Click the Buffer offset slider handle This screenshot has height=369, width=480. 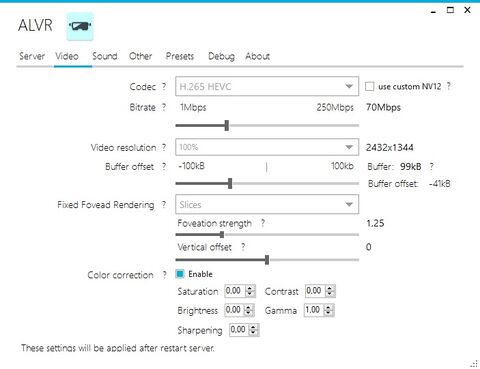230,183
